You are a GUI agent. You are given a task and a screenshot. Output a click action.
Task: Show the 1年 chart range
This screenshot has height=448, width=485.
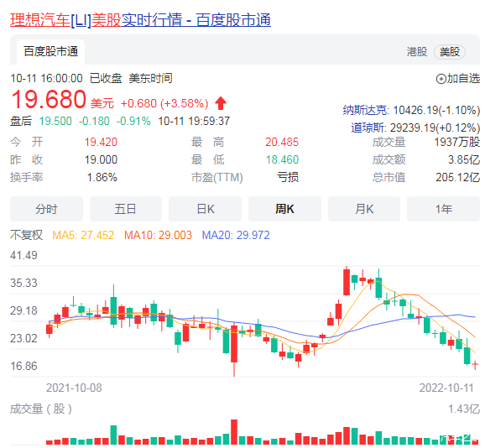click(443, 209)
